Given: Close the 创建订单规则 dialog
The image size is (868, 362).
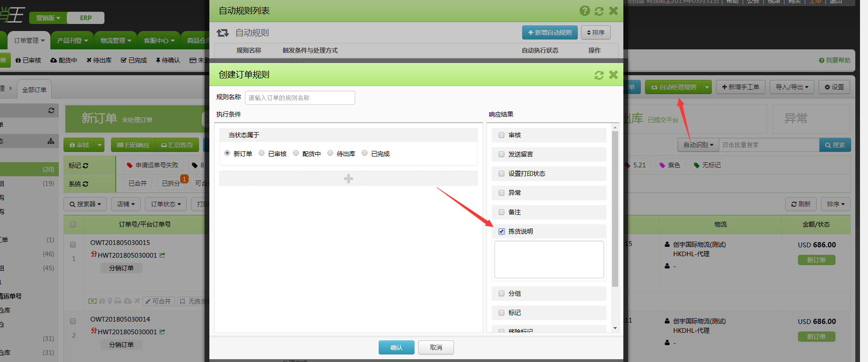Looking at the screenshot, I should pyautogui.click(x=613, y=74).
